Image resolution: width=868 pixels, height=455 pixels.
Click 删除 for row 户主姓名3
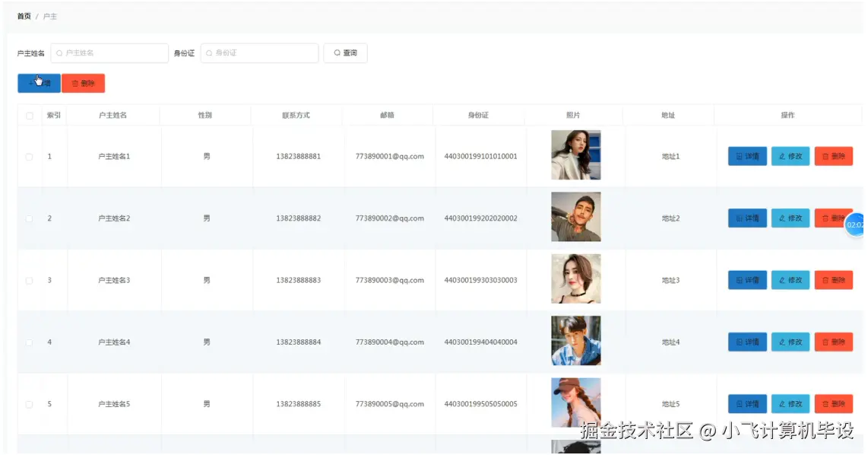point(834,281)
